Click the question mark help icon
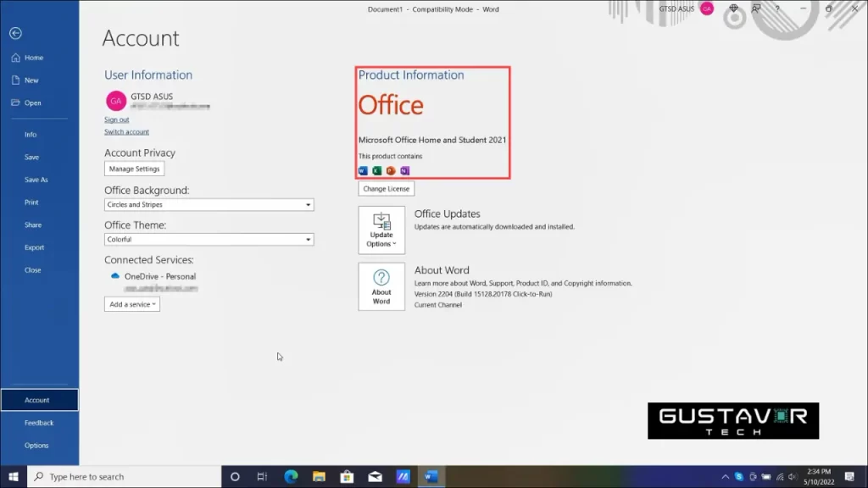This screenshot has height=488, width=868. coord(777,8)
